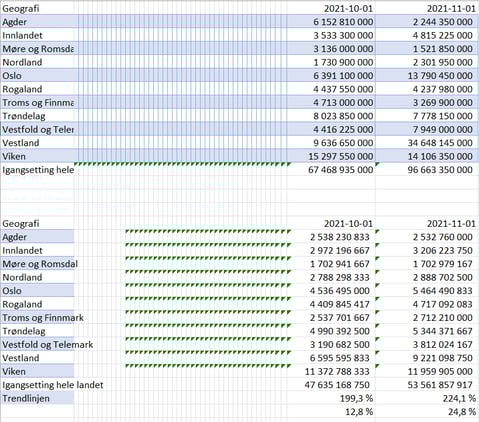
Task: Click the cell 4 717 092 083
Action: point(443,304)
